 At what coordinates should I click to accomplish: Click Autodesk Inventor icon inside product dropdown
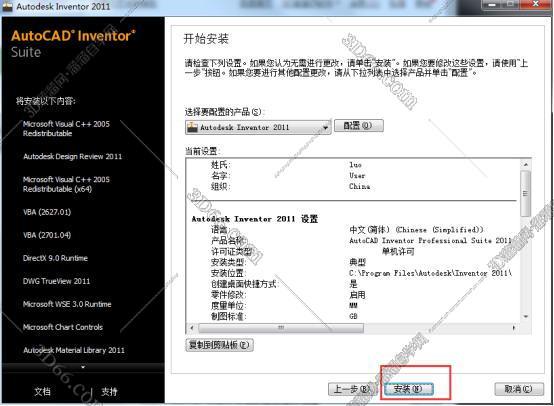[x=193, y=127]
